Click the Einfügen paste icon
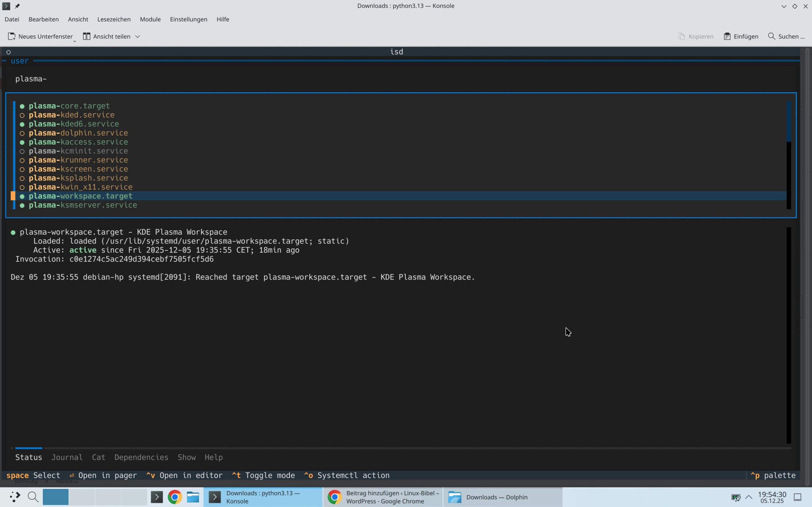Image resolution: width=812 pixels, height=507 pixels. point(727,36)
